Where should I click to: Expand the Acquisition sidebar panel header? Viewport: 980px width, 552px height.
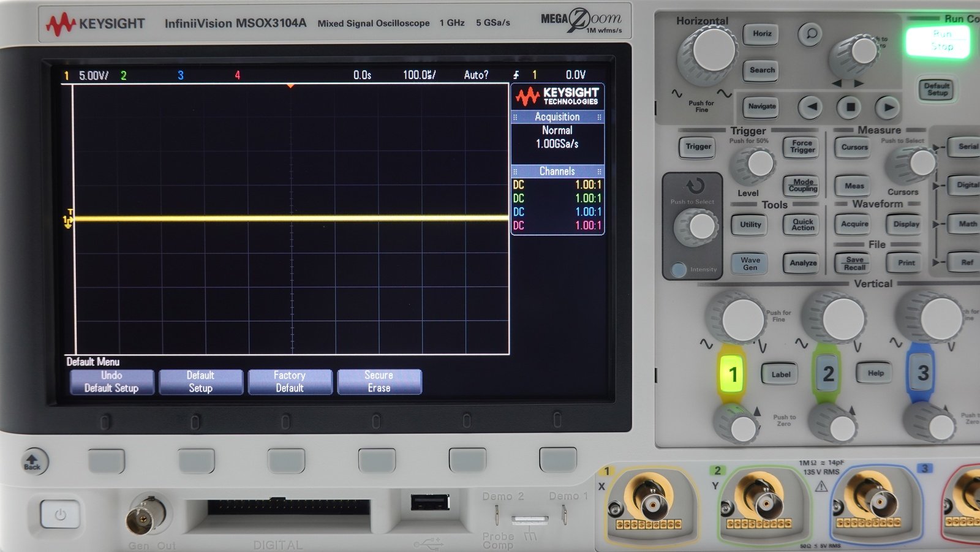click(x=557, y=116)
